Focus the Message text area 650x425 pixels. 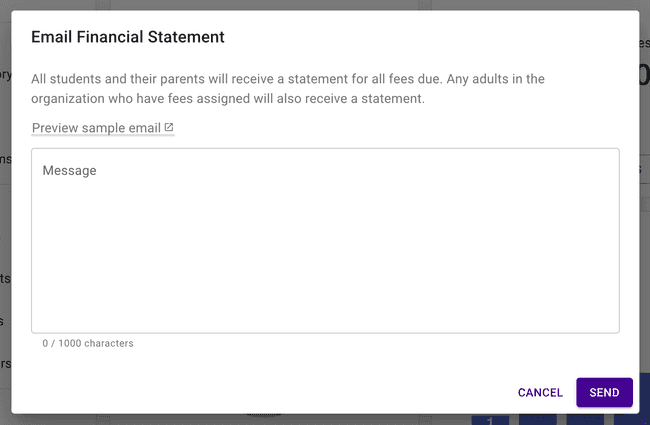325,240
